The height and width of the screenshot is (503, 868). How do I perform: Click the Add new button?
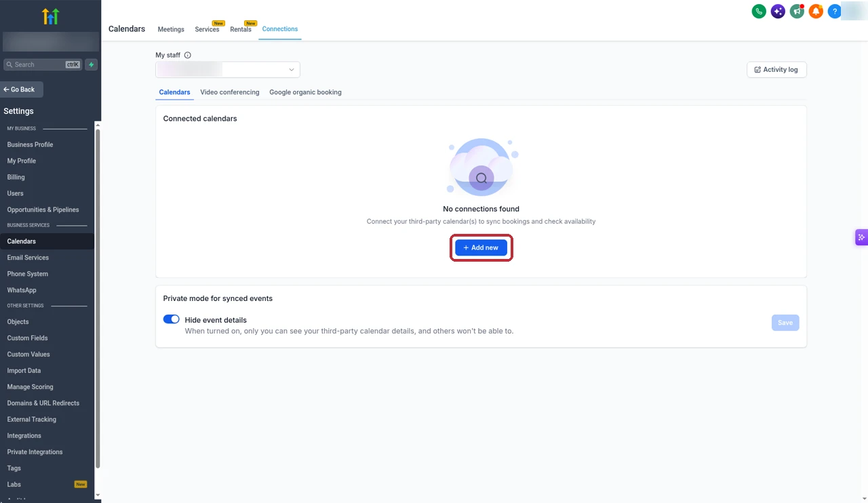[x=481, y=247]
